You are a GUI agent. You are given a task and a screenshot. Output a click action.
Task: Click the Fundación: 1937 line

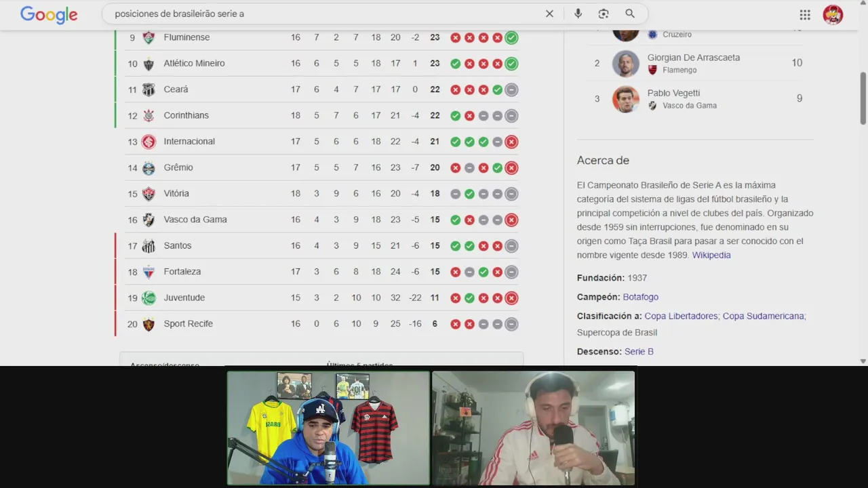point(612,278)
